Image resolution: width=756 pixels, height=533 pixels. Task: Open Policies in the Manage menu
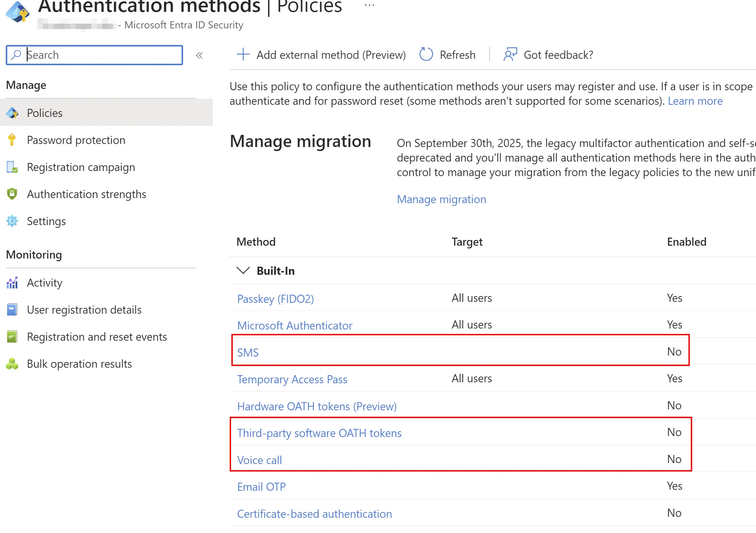(106, 113)
